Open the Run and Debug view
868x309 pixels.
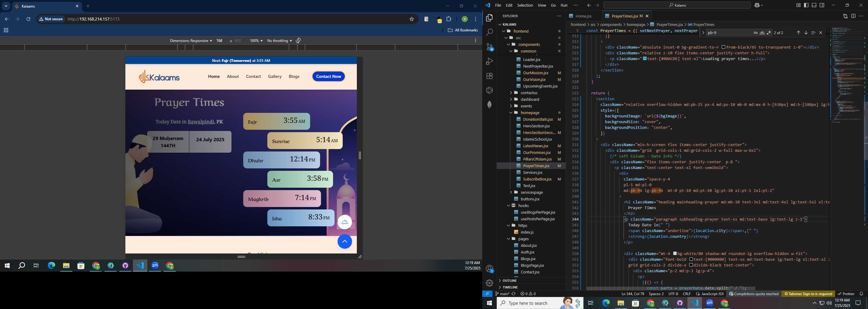click(x=489, y=61)
